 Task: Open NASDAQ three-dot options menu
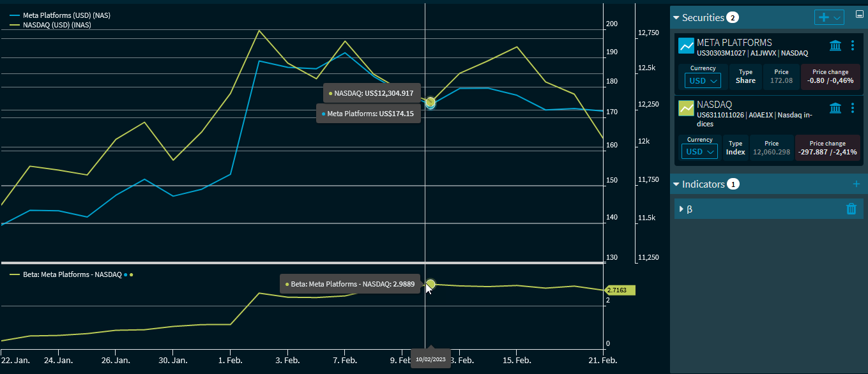pos(853,108)
